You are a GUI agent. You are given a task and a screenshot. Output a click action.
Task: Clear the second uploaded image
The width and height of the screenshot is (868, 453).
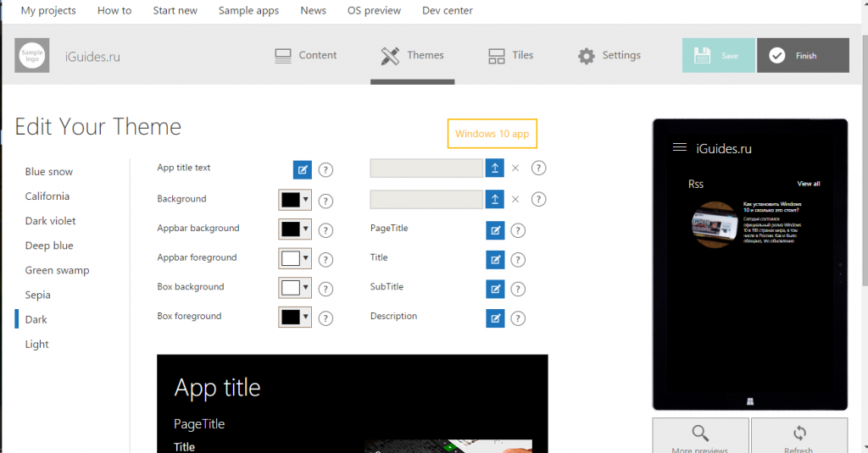515,199
